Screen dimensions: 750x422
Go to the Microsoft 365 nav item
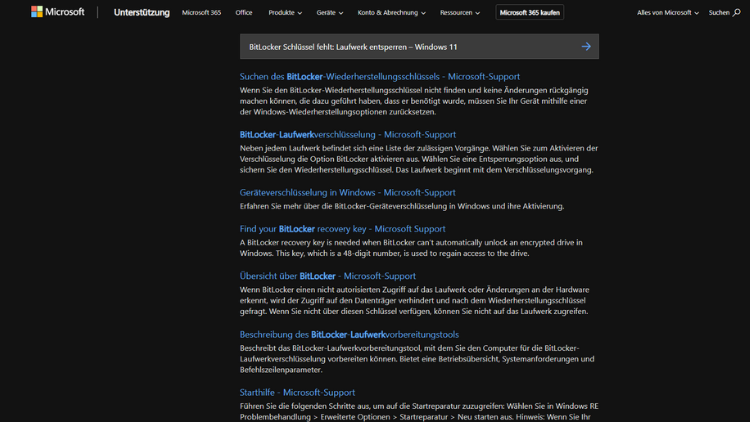tap(201, 13)
